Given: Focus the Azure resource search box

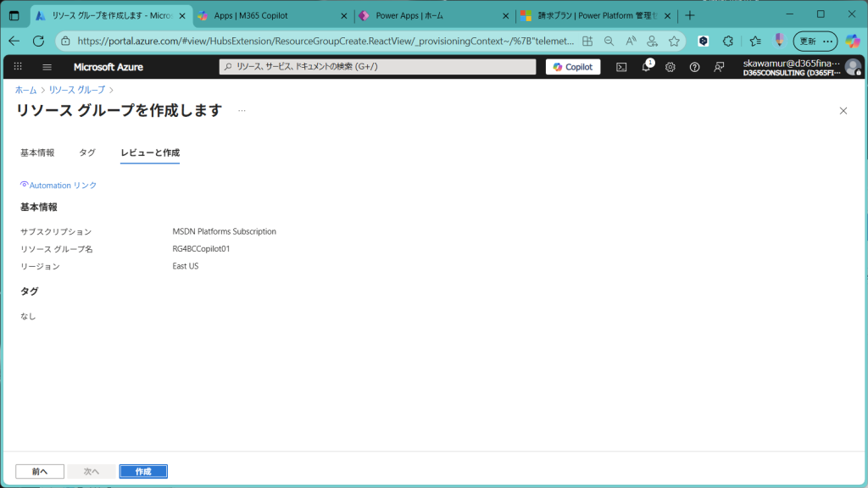Looking at the screenshot, I should 377,67.
